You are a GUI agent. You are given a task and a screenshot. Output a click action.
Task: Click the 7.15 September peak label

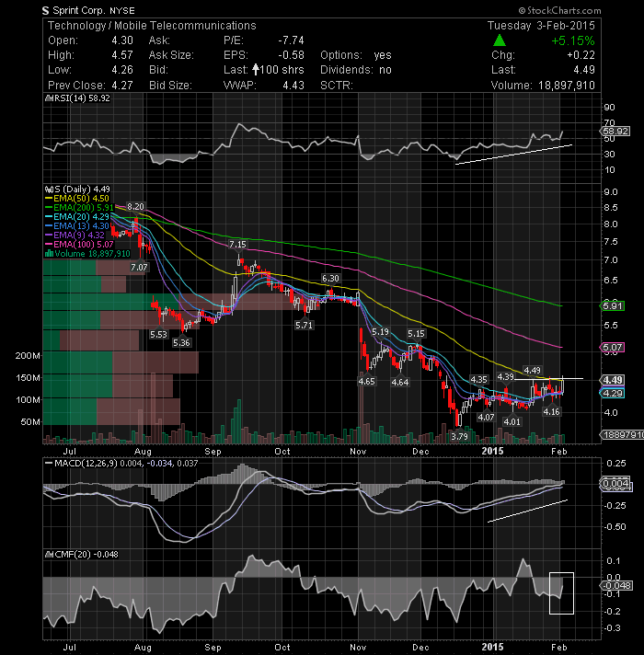click(237, 244)
